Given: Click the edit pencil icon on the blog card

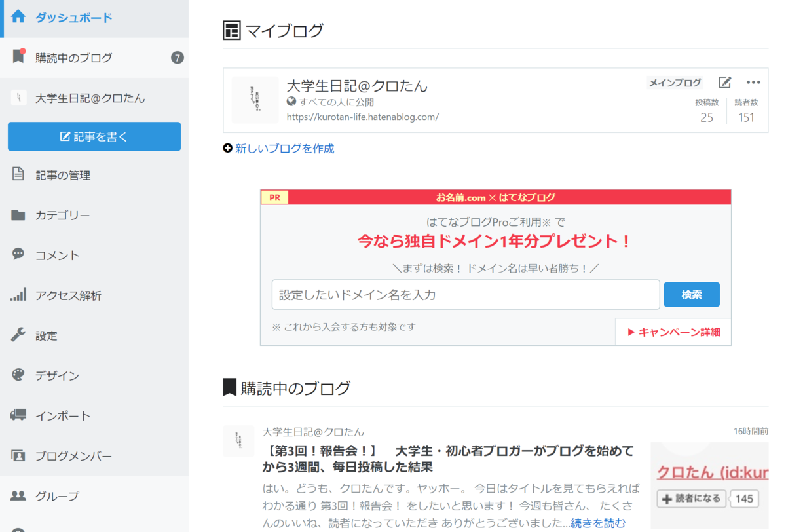Looking at the screenshot, I should (x=724, y=82).
